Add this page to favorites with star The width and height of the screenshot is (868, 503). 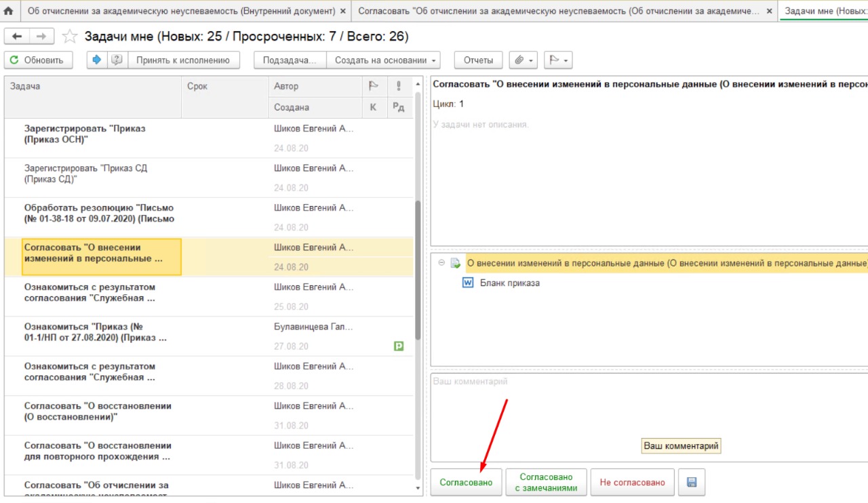pos(69,37)
